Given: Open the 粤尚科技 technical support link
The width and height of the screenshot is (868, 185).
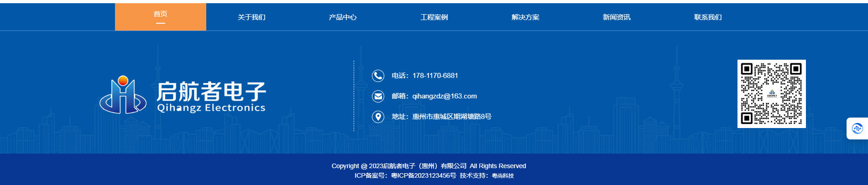Looking at the screenshot, I should [503, 175].
